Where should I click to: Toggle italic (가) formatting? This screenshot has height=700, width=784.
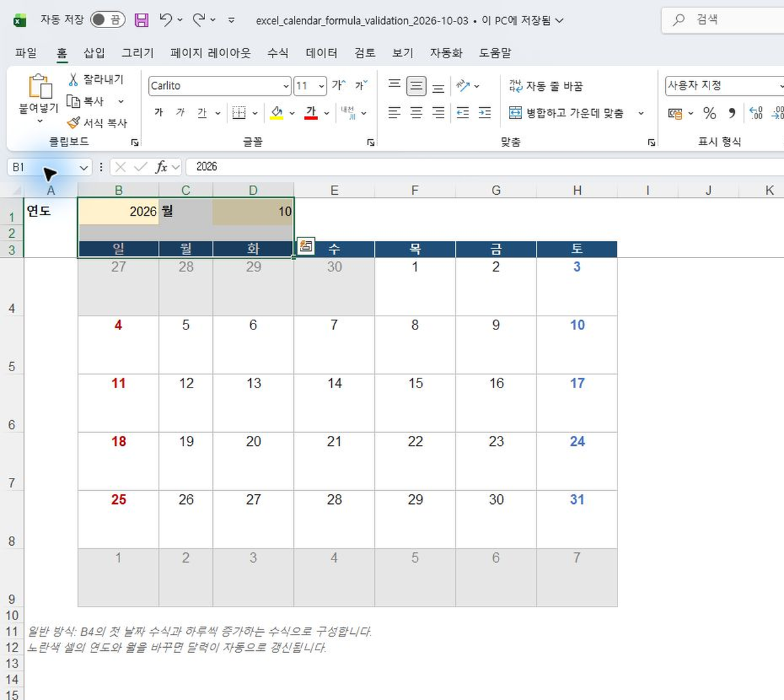tap(180, 113)
